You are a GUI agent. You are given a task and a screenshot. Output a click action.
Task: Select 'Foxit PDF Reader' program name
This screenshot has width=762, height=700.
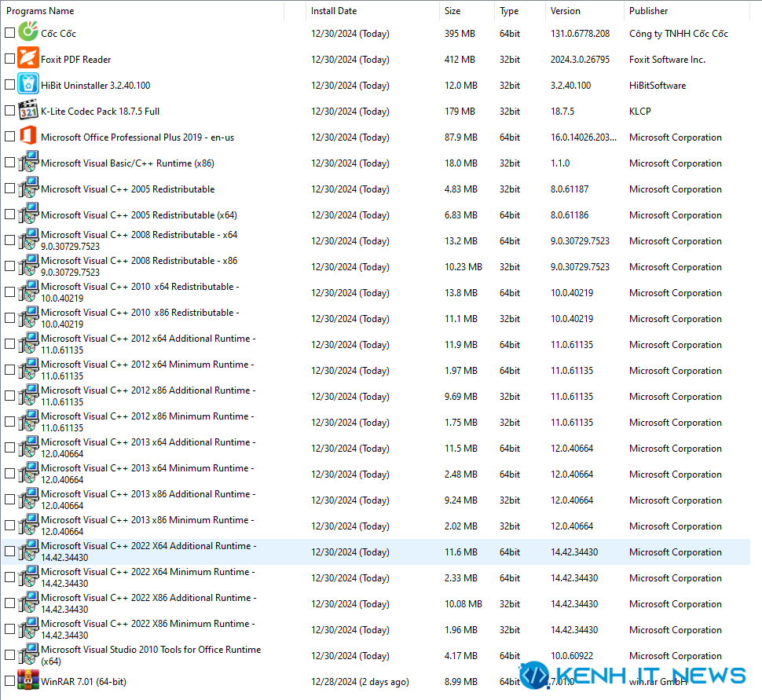click(x=76, y=59)
